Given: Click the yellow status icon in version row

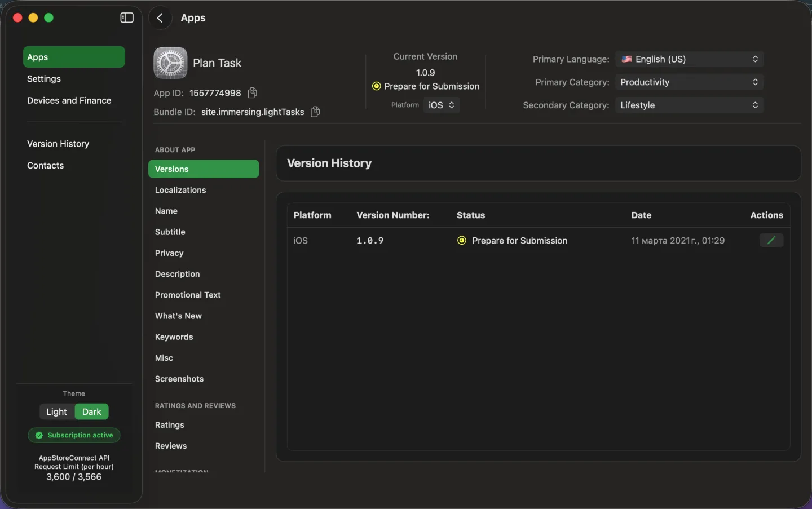Looking at the screenshot, I should click(462, 240).
